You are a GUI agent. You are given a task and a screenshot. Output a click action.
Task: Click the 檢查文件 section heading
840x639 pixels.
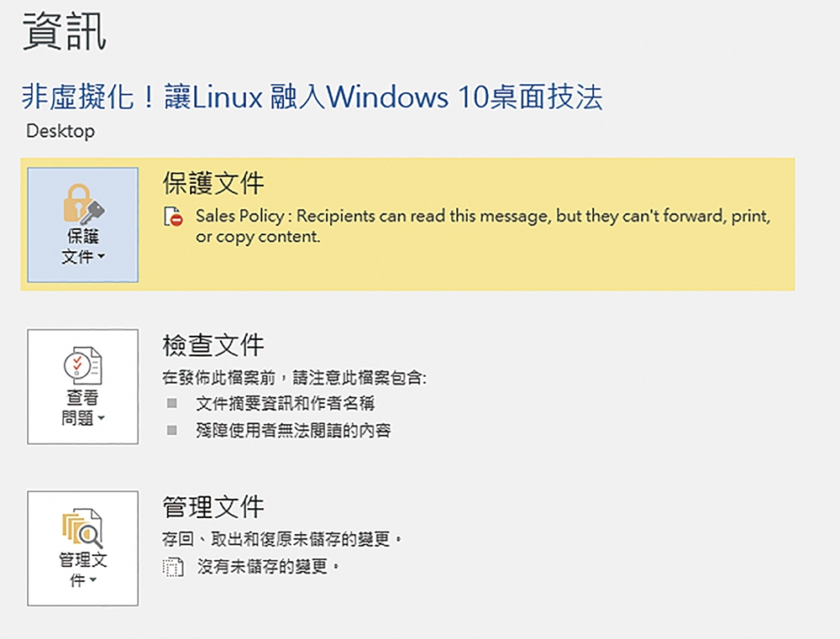point(213,345)
